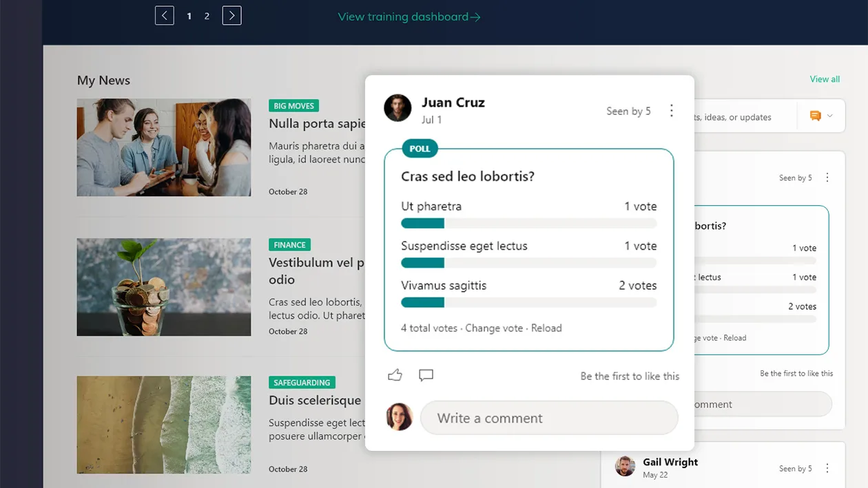Click the POLL badge on Juan Cruz's post

420,148
